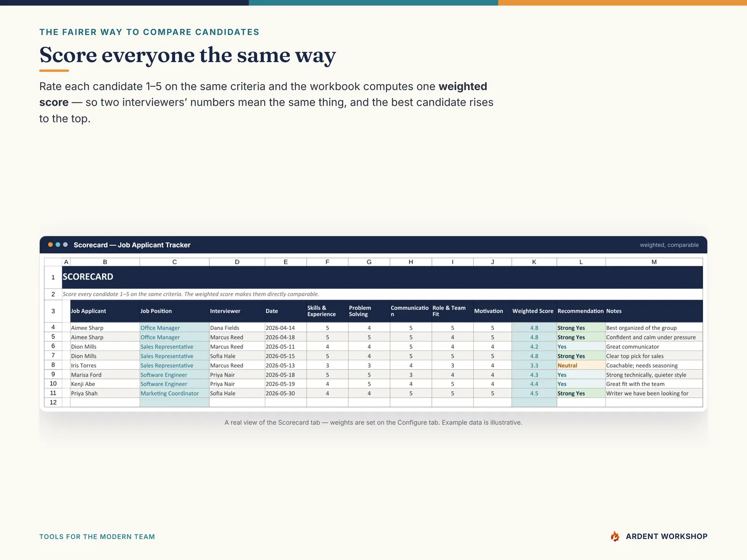
Task: Select the date cell 2026-05-13
Action: coord(286,365)
